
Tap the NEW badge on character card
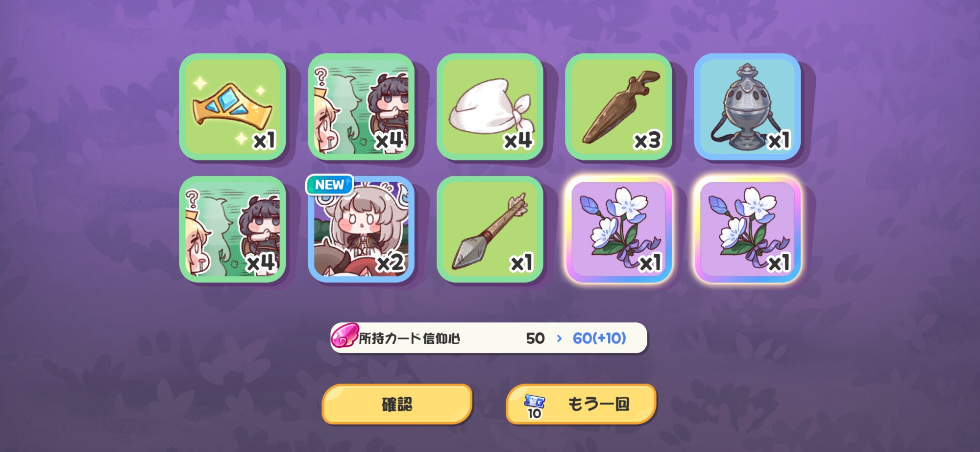coord(329,185)
